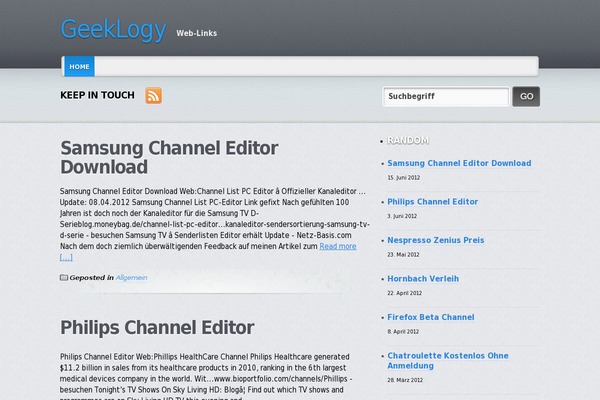Click the Geposted in label

[91, 278]
